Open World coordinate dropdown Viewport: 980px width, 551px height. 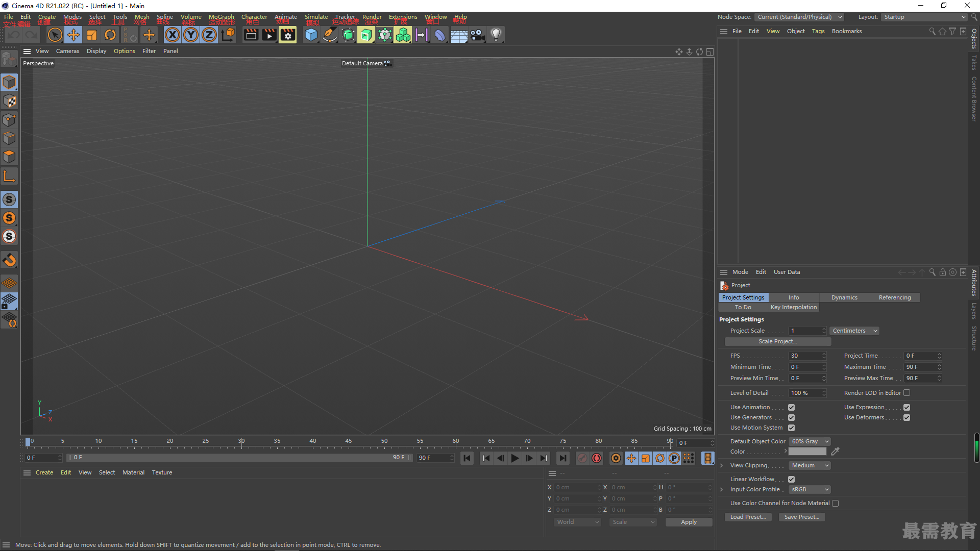click(x=578, y=522)
